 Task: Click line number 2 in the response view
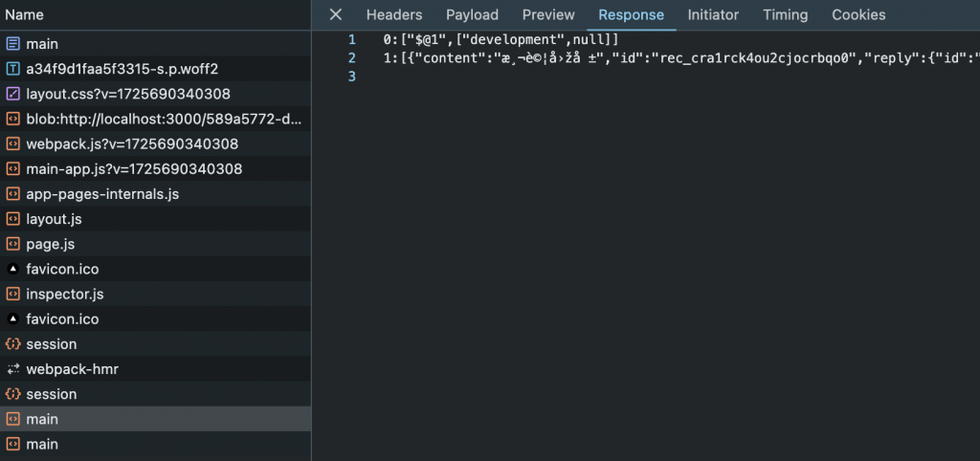(x=352, y=58)
